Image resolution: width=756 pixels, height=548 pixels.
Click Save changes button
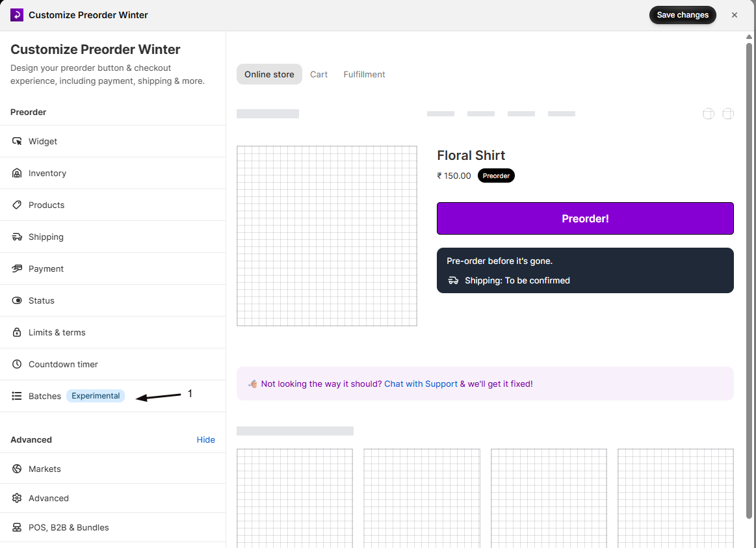pyautogui.click(x=683, y=15)
